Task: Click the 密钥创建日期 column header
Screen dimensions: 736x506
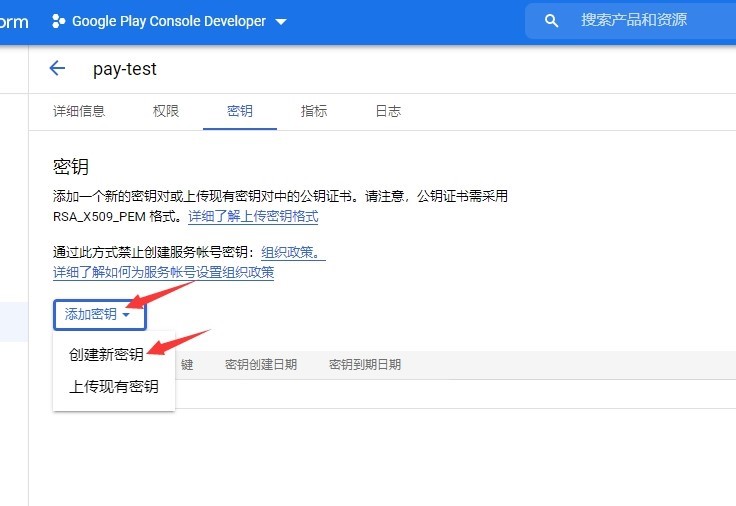Action: [261, 365]
